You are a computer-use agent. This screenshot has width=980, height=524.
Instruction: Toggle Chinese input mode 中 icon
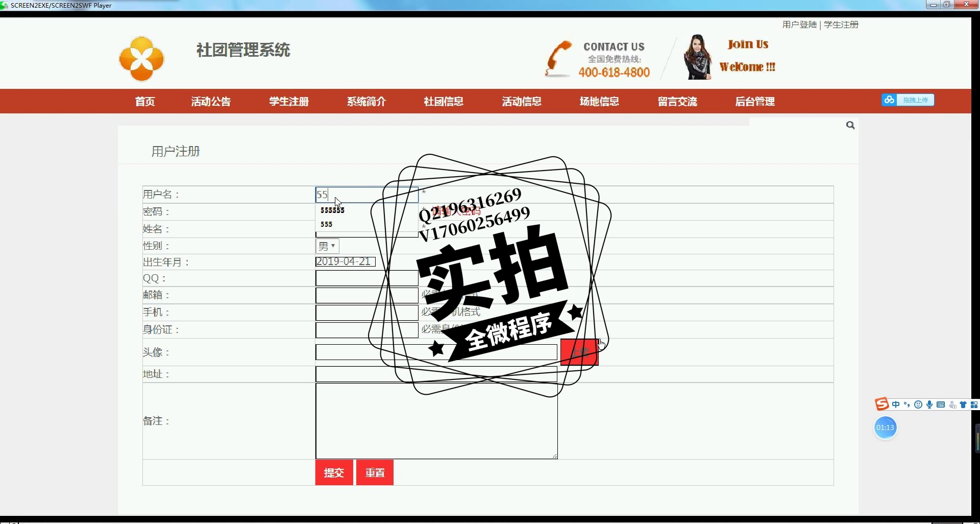[896, 404]
